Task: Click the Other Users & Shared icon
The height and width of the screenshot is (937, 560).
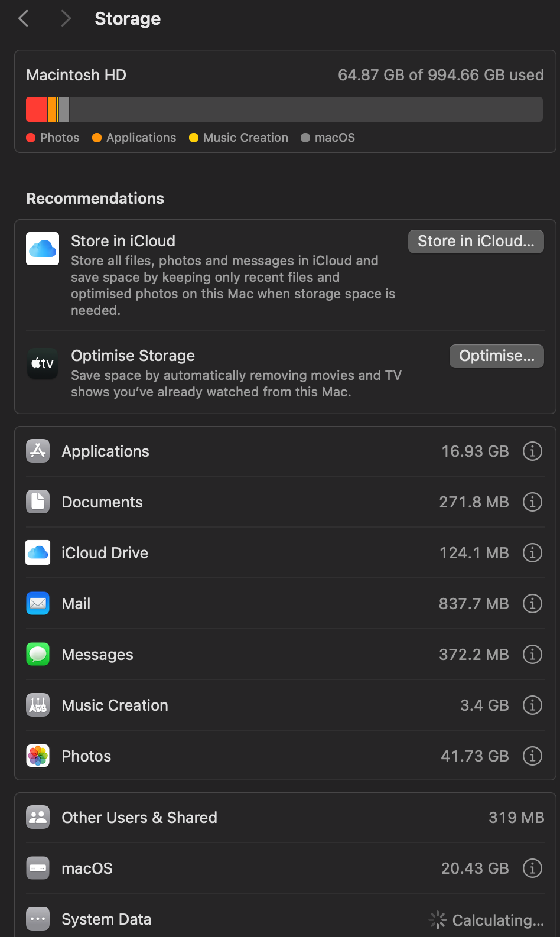Action: 38,817
